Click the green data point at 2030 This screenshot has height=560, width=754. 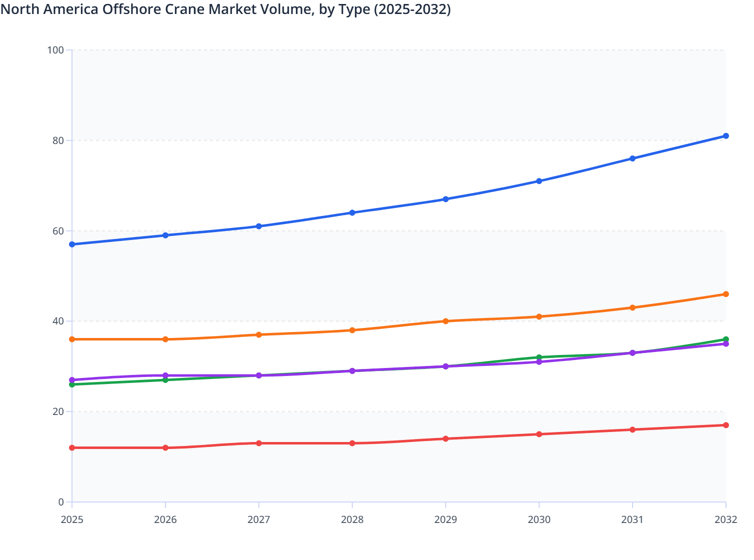[539, 357]
